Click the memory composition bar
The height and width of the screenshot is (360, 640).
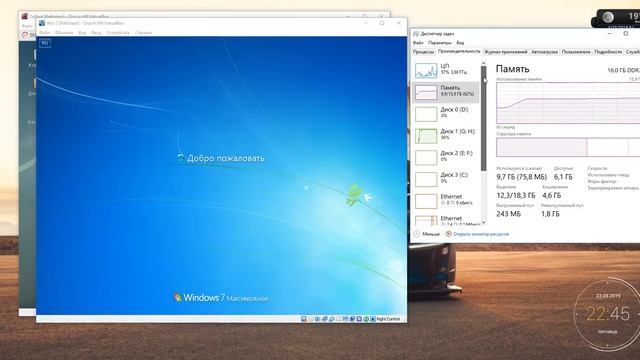(568, 147)
